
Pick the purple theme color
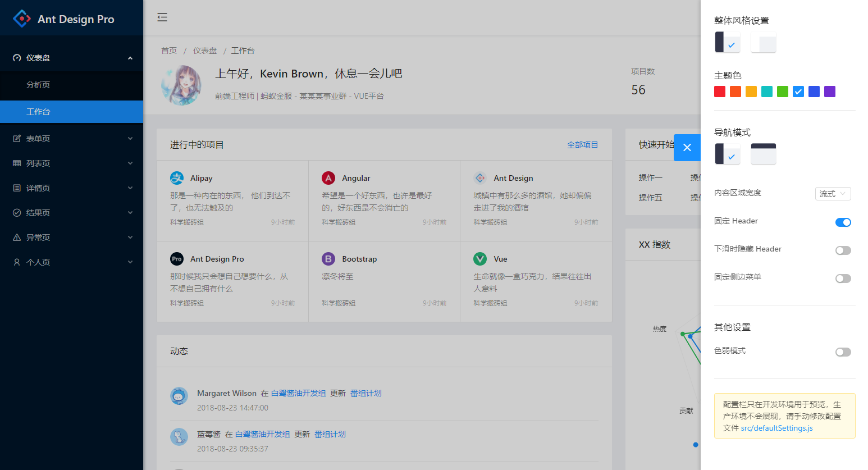pos(830,92)
